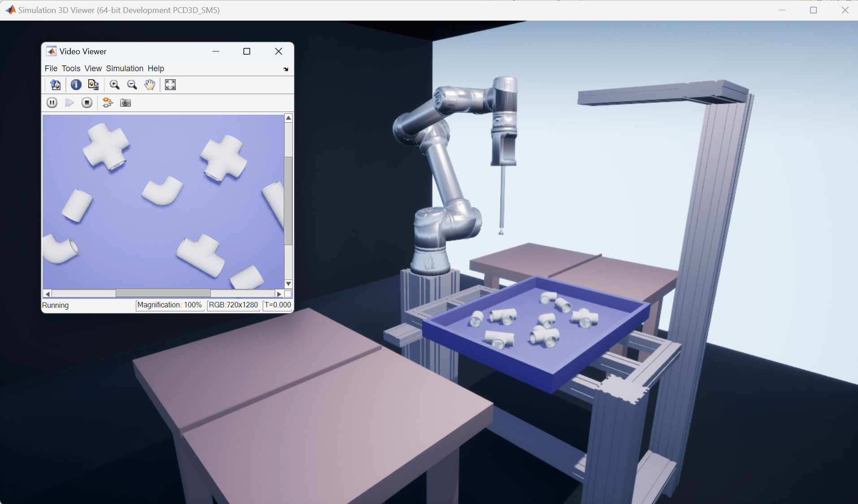The image size is (858, 504).
Task: Select the pixel region tool icon
Action: tap(93, 85)
